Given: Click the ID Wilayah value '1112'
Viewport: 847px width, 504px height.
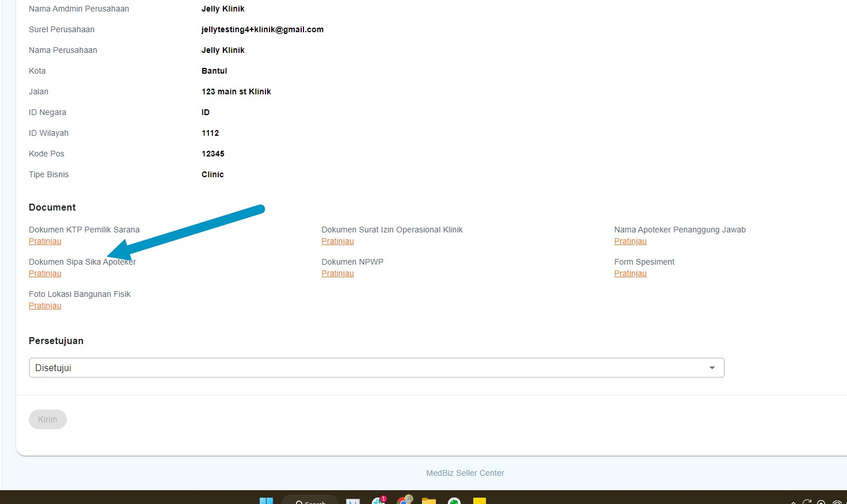Looking at the screenshot, I should click(x=210, y=133).
